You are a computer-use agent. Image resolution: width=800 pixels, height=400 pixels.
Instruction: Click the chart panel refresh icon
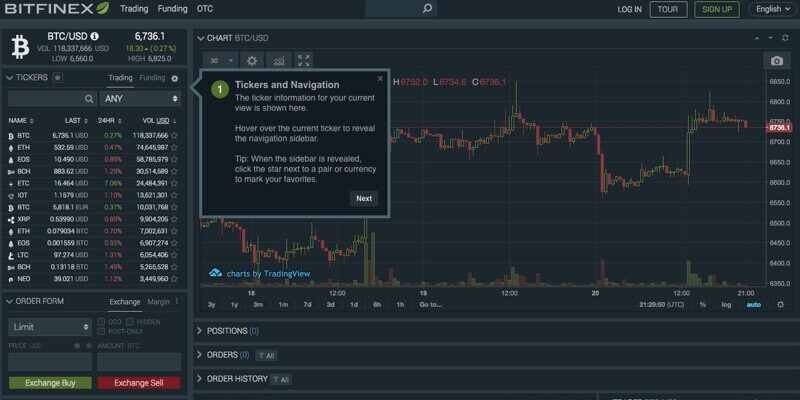[785, 38]
